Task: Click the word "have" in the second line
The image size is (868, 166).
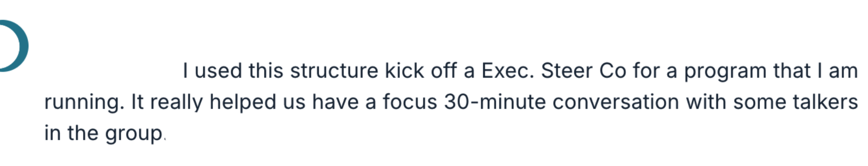Action: tap(335, 102)
